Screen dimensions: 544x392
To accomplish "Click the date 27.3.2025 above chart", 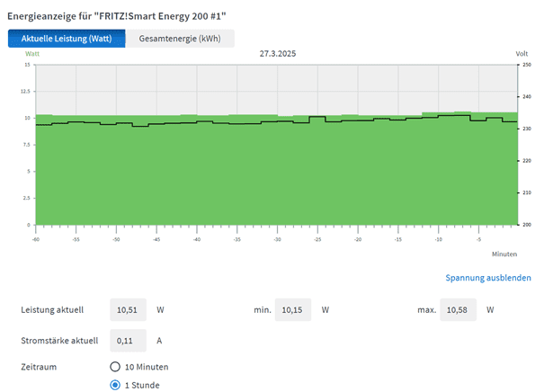I will (x=278, y=54).
